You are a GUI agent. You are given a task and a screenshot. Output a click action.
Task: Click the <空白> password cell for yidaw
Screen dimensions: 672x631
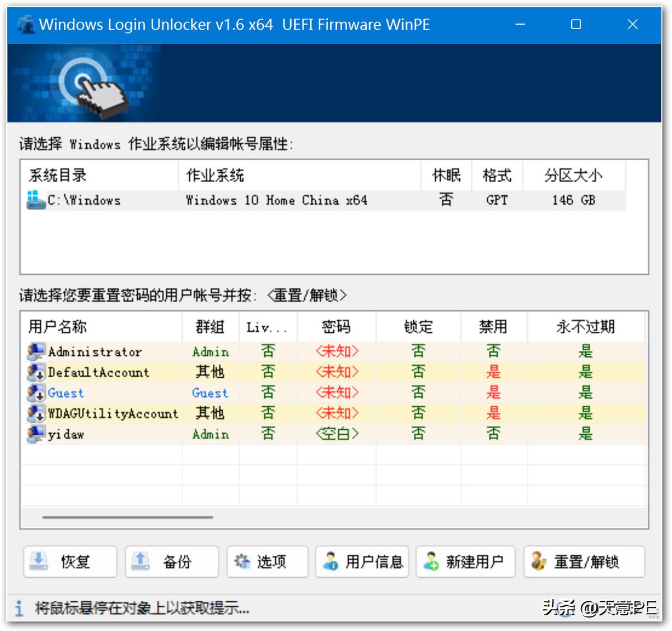pyautogui.click(x=337, y=434)
